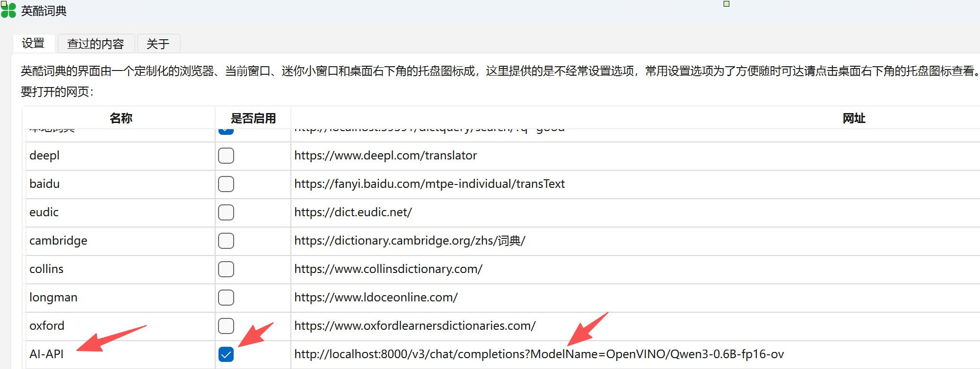Open the 关于 tab
The width and height of the screenshot is (980, 369).
[158, 44]
